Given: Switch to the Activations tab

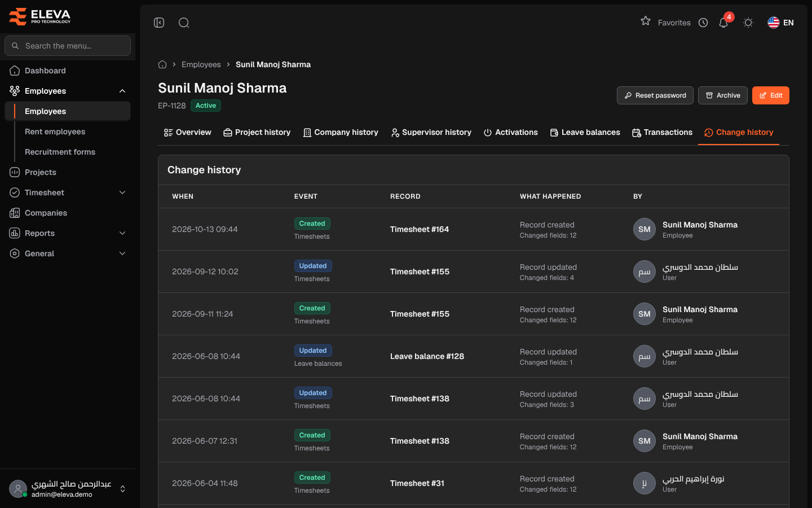Looking at the screenshot, I should (x=511, y=132).
